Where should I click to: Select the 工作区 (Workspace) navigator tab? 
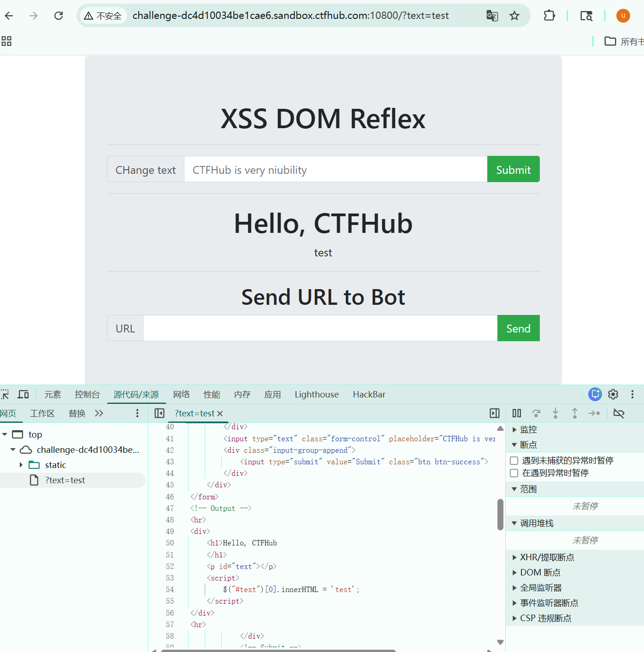(x=42, y=413)
